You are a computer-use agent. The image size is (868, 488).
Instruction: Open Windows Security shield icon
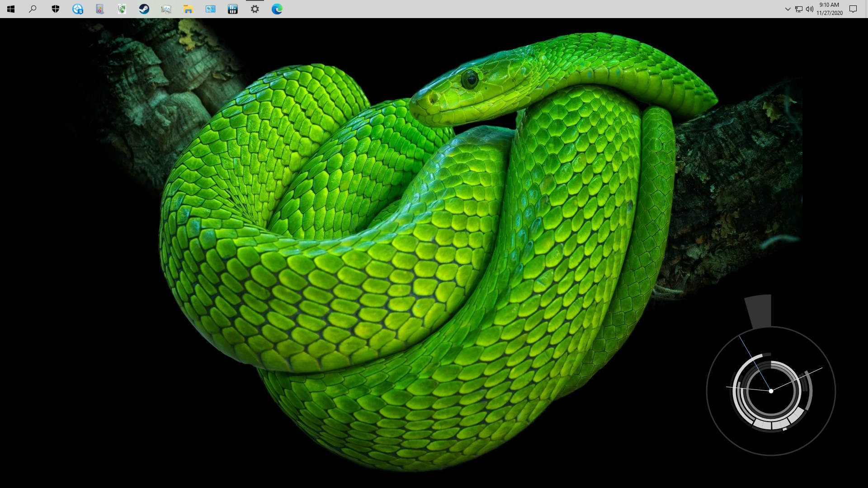pyautogui.click(x=56, y=9)
